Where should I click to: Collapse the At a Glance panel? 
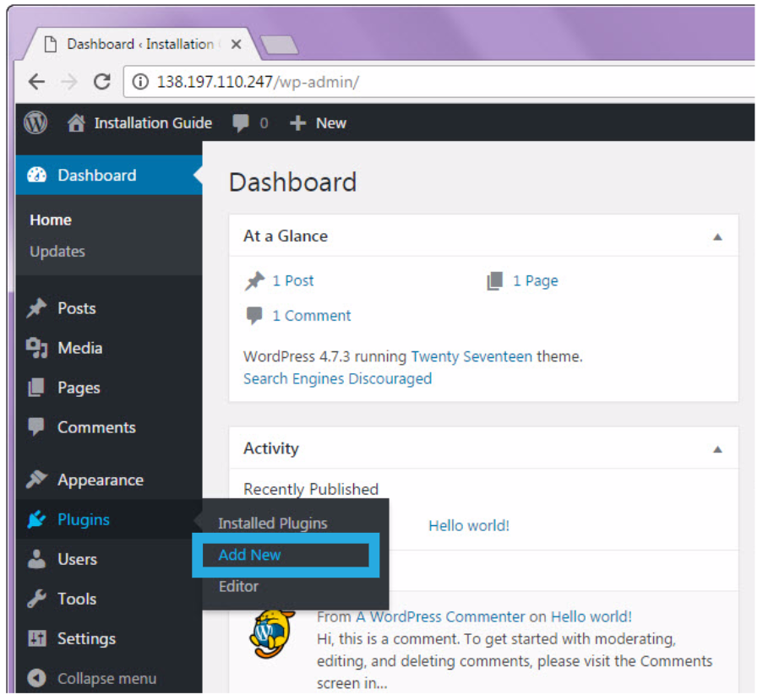pos(717,237)
